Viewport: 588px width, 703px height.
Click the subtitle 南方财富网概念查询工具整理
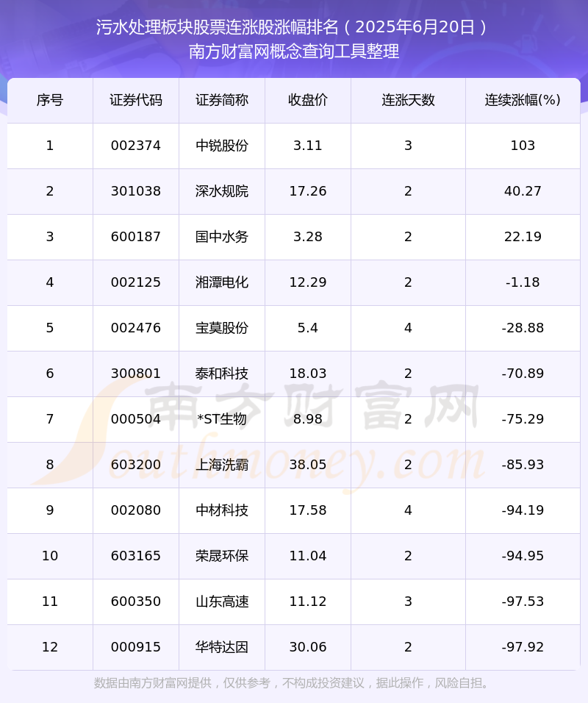pyautogui.click(x=294, y=51)
